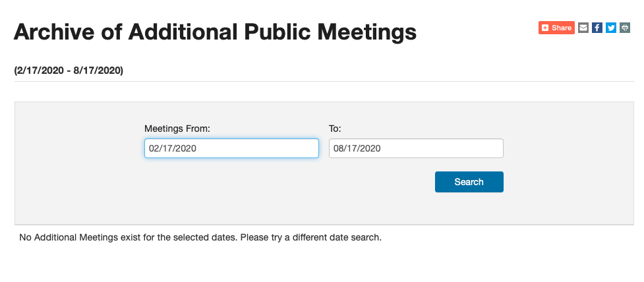Click the plus icon inside the Share button
644x282 pixels.
point(545,28)
